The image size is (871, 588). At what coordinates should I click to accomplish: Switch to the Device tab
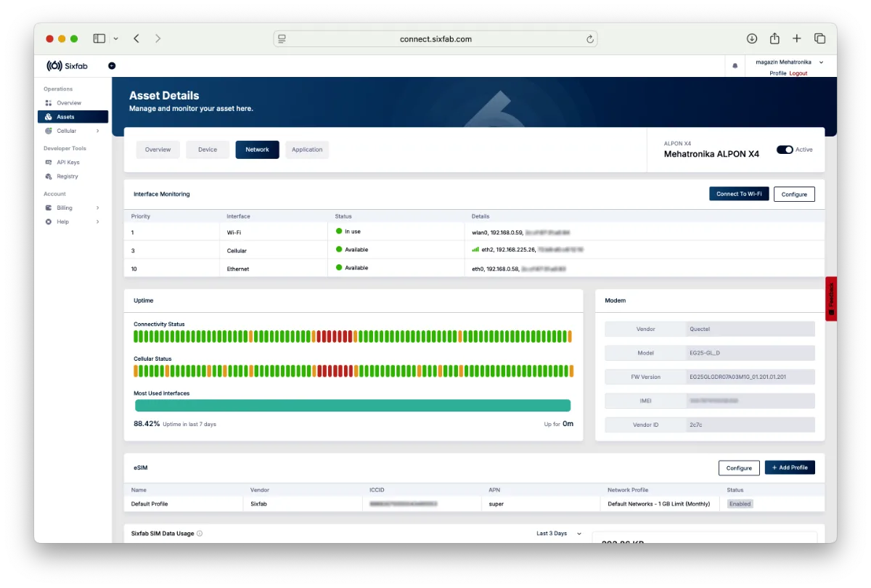[208, 150]
